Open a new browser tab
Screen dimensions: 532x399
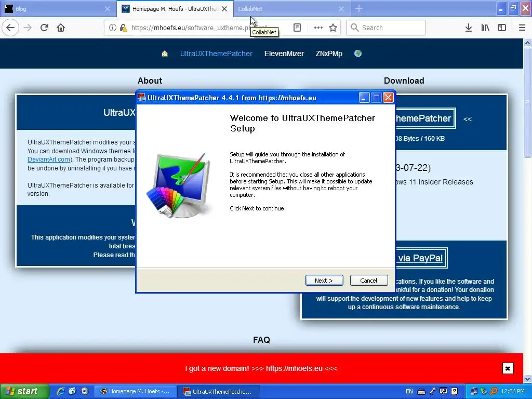[x=359, y=9]
